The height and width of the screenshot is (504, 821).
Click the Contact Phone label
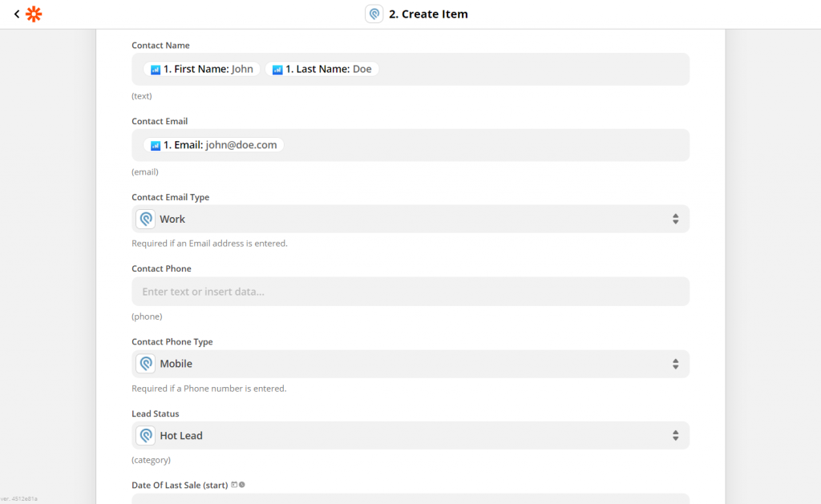click(161, 268)
